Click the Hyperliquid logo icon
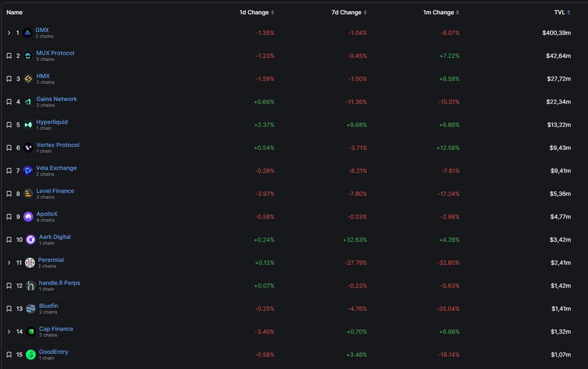Screen dimensions: 588x369 coord(28,125)
